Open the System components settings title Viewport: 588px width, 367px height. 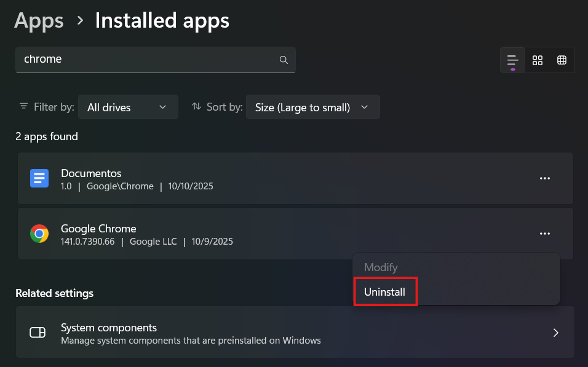109,328
